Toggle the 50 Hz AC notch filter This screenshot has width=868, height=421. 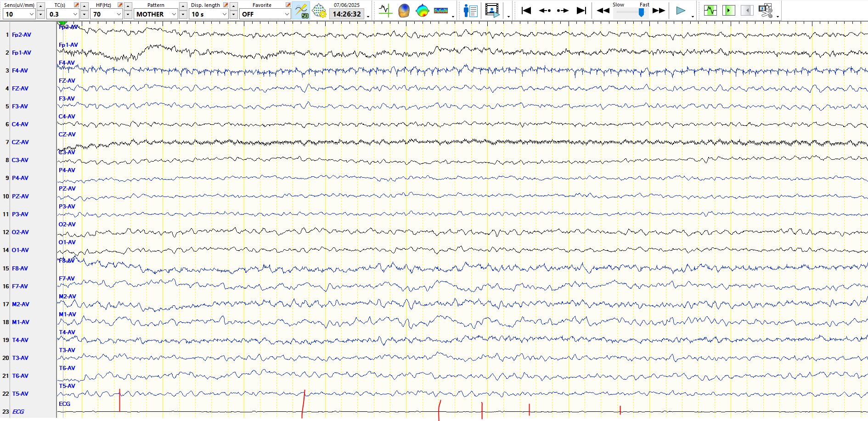click(301, 10)
